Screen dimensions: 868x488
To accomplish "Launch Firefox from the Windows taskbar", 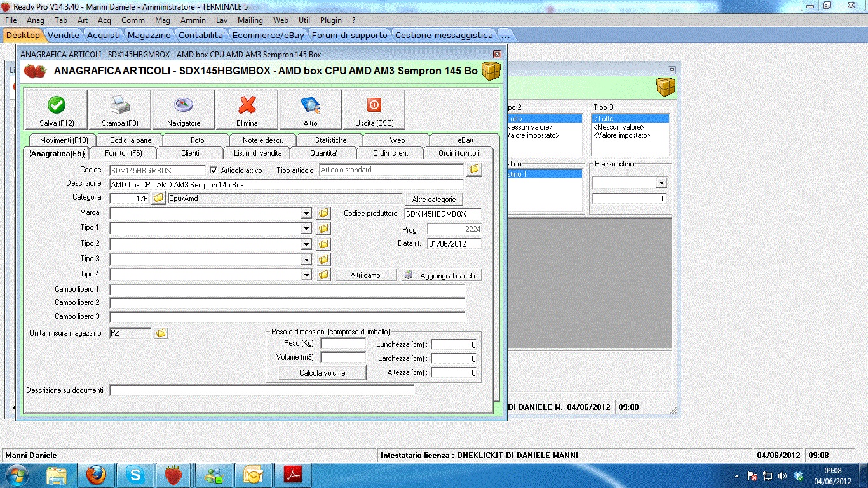I will 95,474.
